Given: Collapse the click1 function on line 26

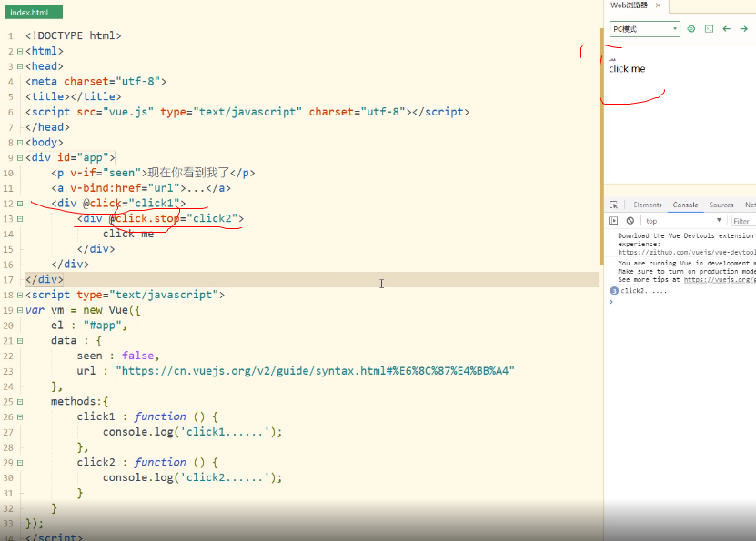Looking at the screenshot, I should [20, 416].
